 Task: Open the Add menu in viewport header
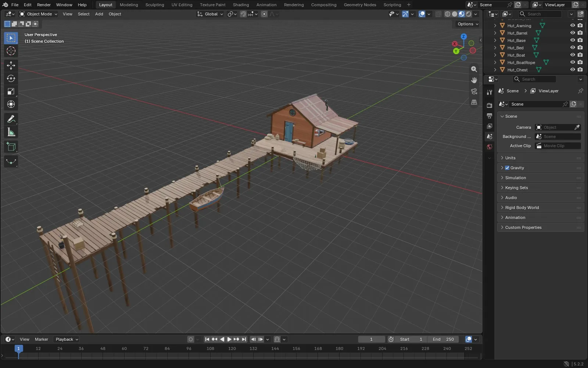pyautogui.click(x=99, y=14)
